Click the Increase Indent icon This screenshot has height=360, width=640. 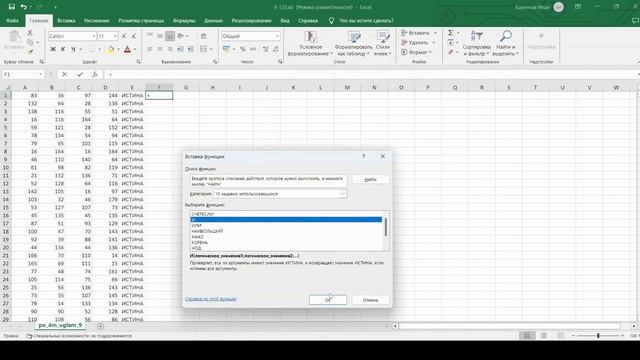[191, 49]
